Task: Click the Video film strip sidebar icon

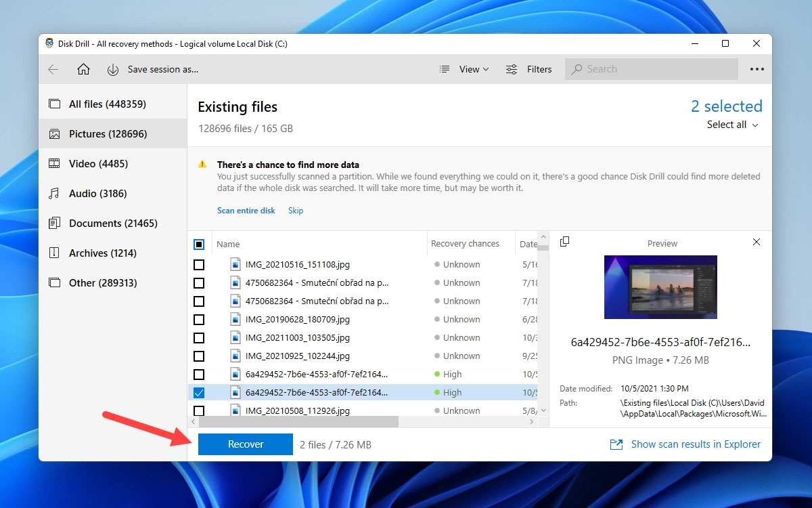Action: click(54, 164)
